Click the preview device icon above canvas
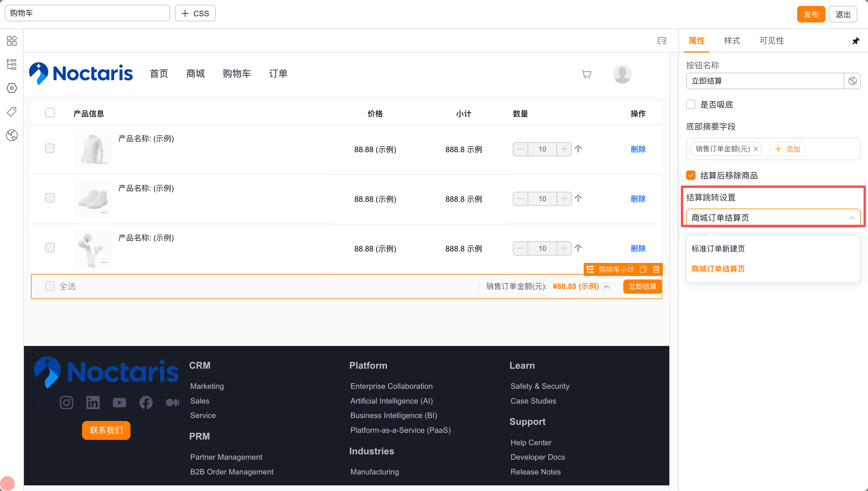The height and width of the screenshot is (491, 868). (x=662, y=41)
